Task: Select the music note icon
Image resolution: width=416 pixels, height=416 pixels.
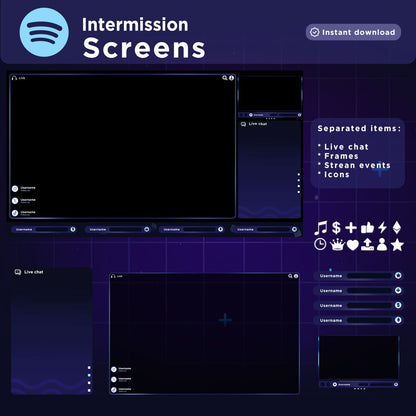Action: click(x=321, y=228)
